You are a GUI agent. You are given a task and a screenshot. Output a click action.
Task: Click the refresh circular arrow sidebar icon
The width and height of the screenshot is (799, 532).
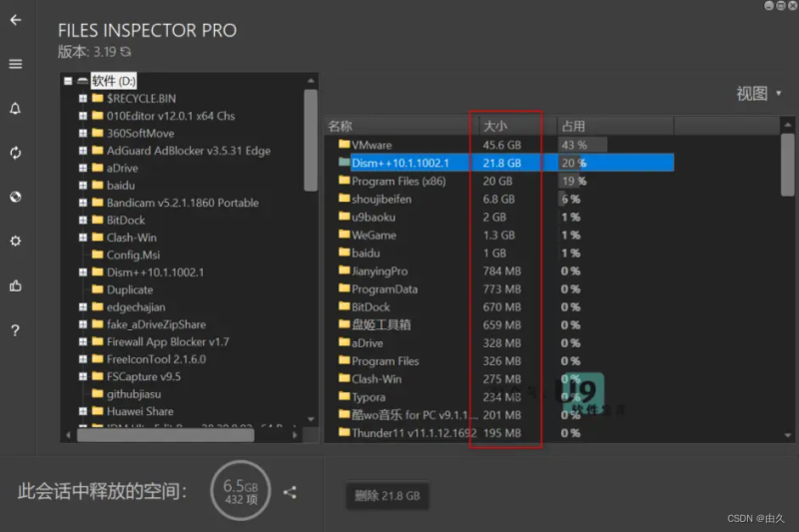pyautogui.click(x=15, y=153)
